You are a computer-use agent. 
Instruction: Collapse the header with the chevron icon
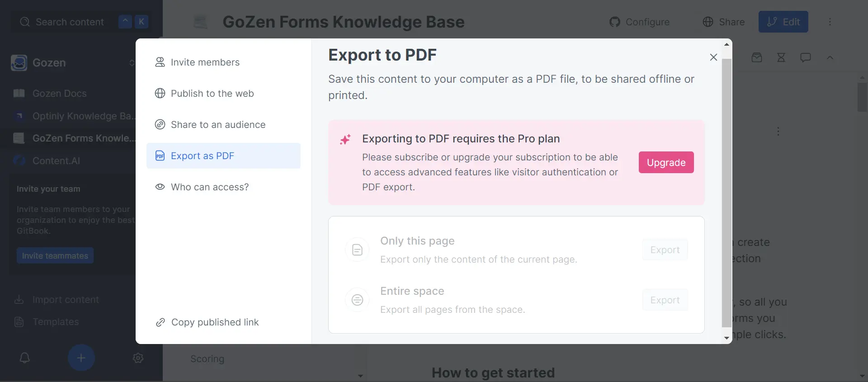[x=830, y=57]
